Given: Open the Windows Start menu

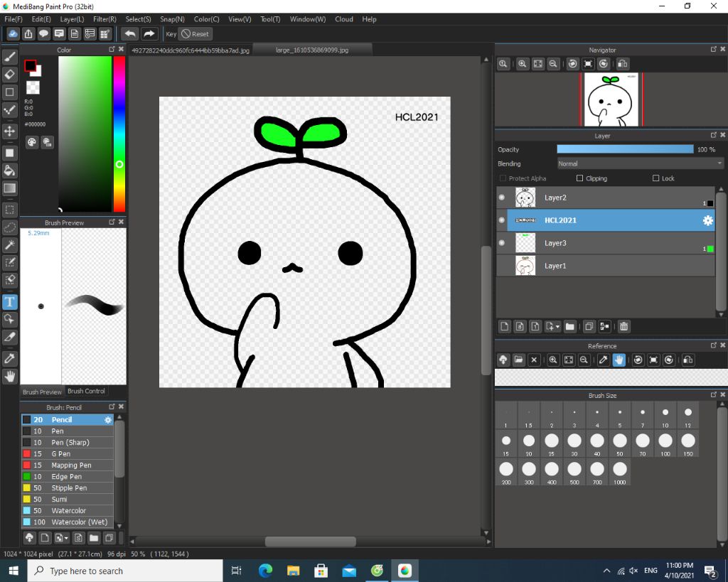Looking at the screenshot, I should click(14, 571).
